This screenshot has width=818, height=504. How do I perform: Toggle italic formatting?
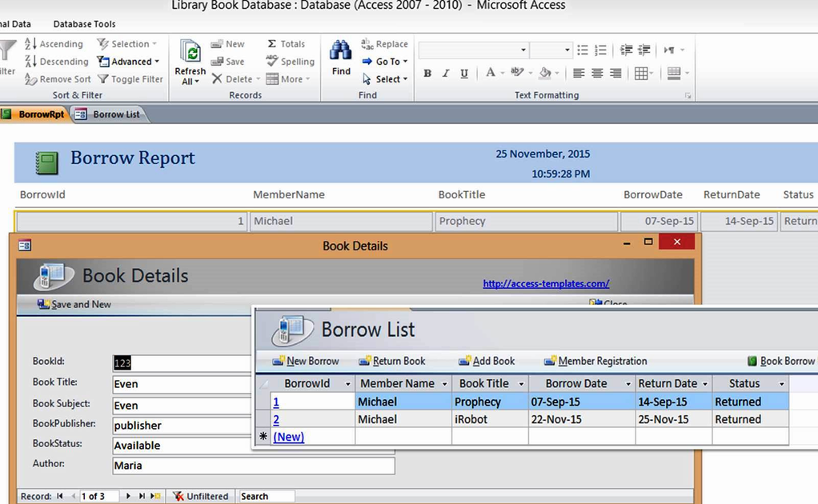445,73
